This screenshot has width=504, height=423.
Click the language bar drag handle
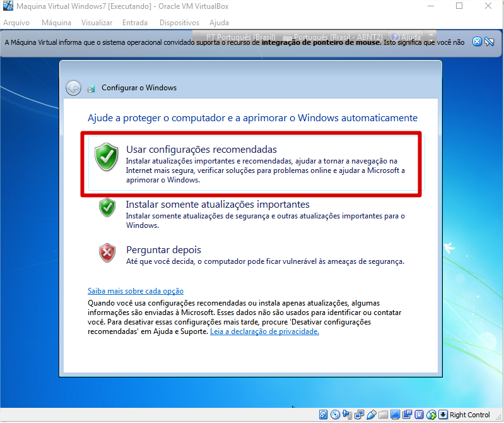click(x=197, y=35)
